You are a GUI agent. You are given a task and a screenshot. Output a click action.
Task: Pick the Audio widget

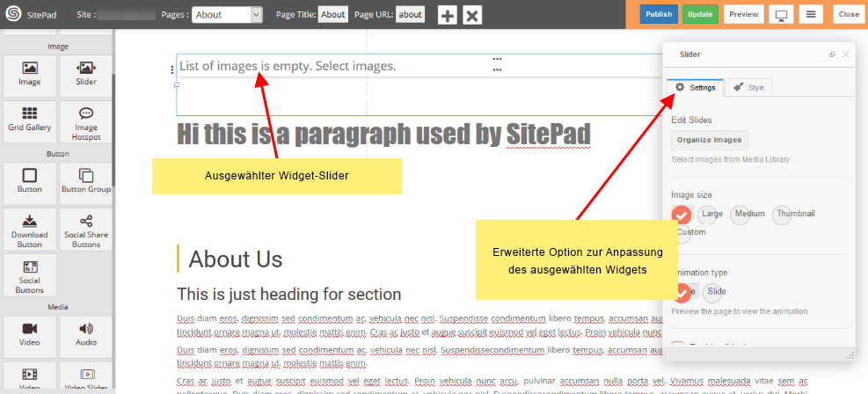tap(86, 337)
